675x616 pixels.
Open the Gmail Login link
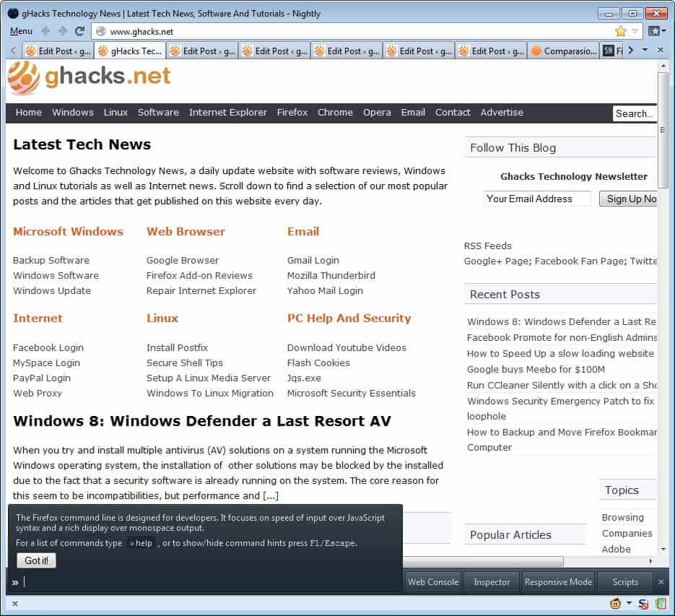tap(313, 260)
